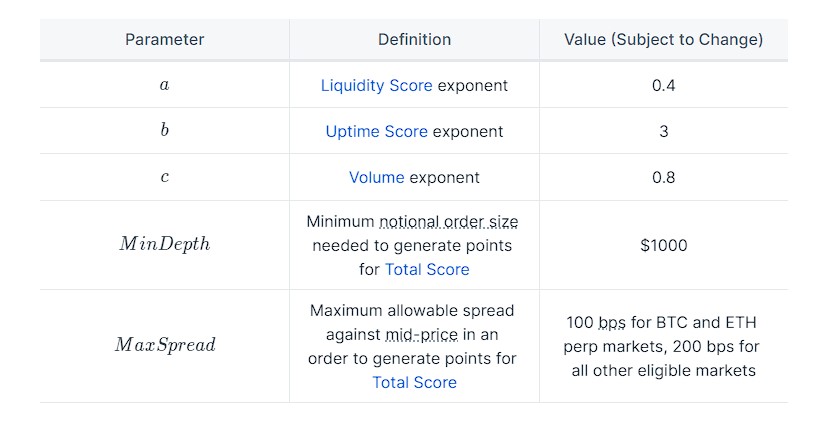Click the MaxSpread parameter name

164,346
